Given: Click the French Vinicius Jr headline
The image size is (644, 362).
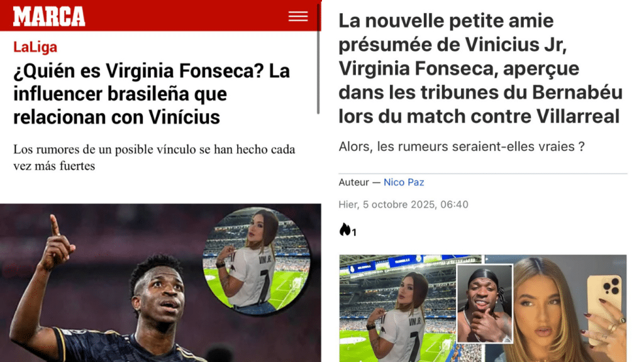Looking at the screenshot, I should (480, 69).
